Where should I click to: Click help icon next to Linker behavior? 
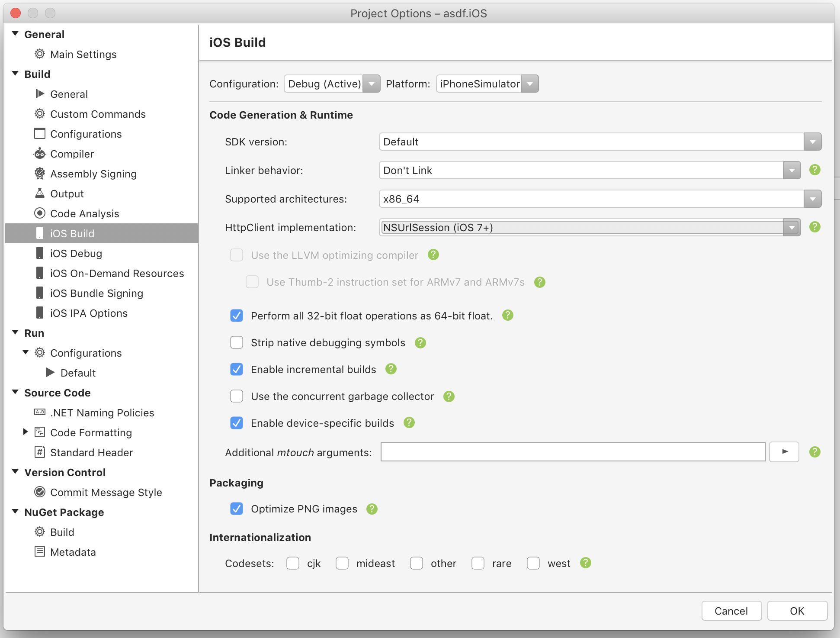(x=814, y=170)
